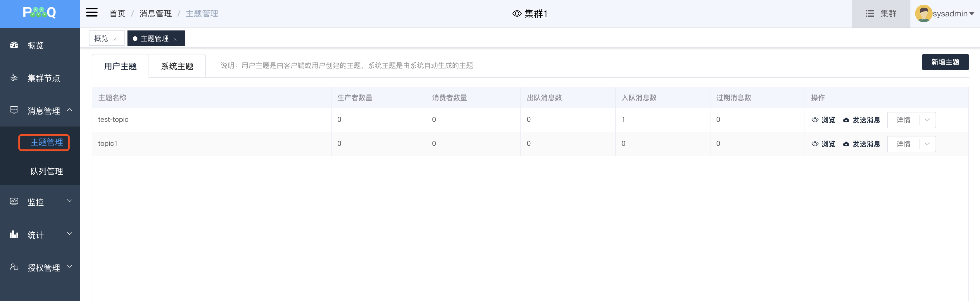The height and width of the screenshot is (301, 980).
Task: Open details dropdown arrow for topic1
Action: (x=927, y=144)
